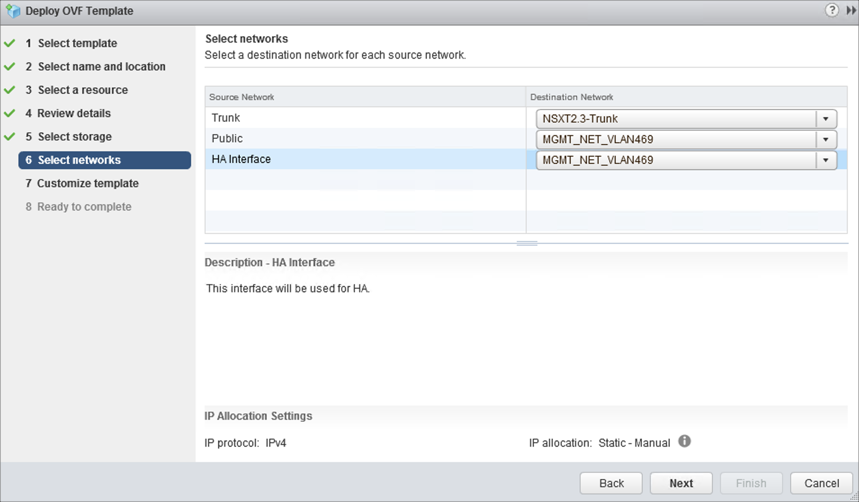Image resolution: width=859 pixels, height=502 pixels.
Task: Click the double-arrow expand icon in title bar
Action: click(851, 10)
